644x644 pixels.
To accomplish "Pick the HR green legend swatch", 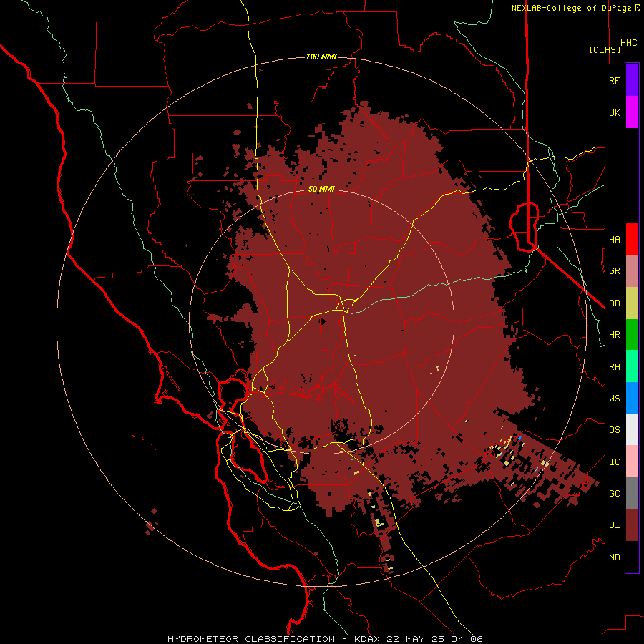I will click(632, 335).
